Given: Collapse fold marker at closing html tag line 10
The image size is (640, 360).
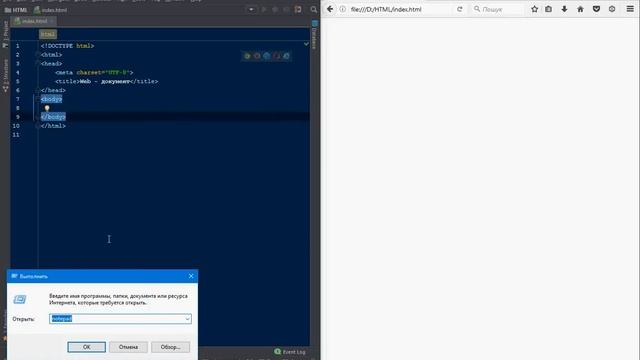Looking at the screenshot, I should point(38,126).
